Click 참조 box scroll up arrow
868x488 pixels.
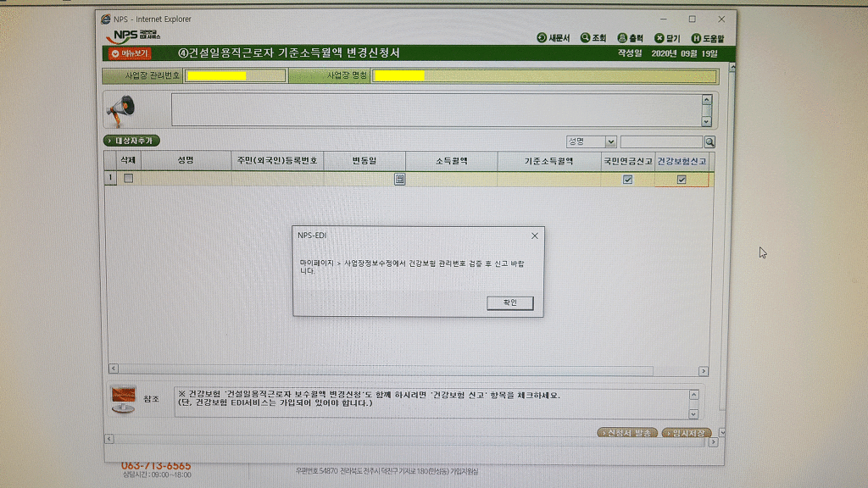pyautogui.click(x=693, y=395)
